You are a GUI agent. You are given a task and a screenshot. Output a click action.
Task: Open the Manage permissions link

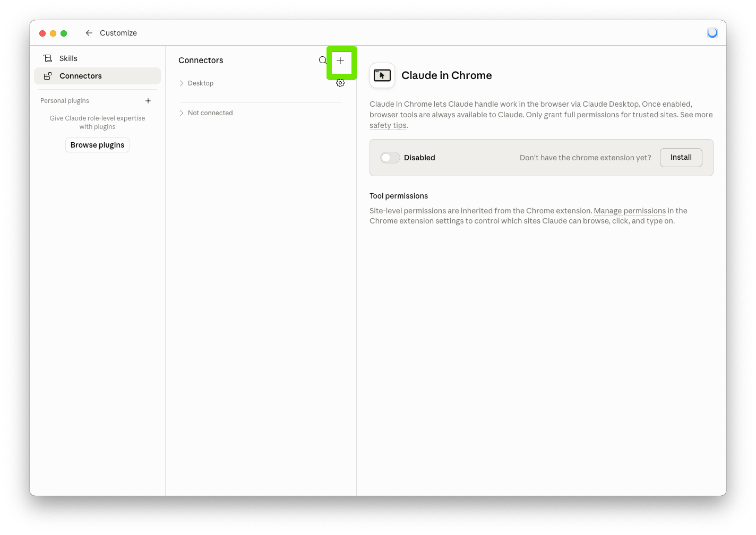630,211
